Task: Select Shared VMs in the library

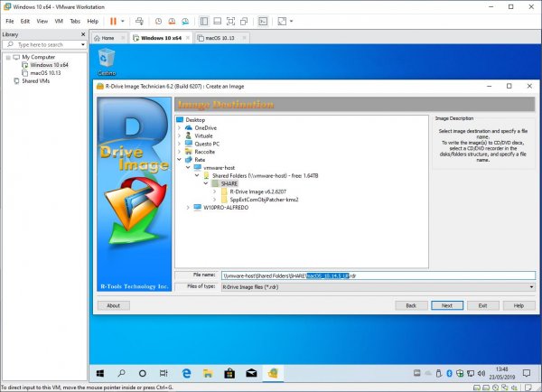Action: pos(35,81)
